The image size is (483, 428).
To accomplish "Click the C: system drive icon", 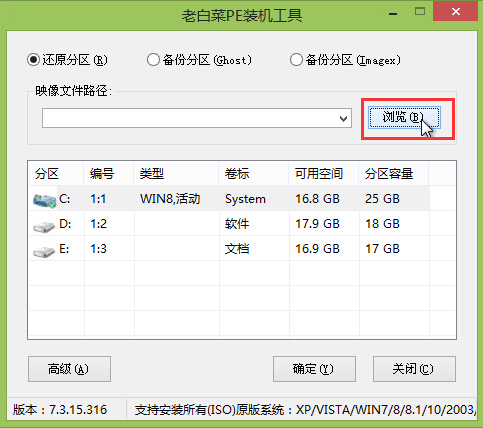I will pyautogui.click(x=44, y=201).
